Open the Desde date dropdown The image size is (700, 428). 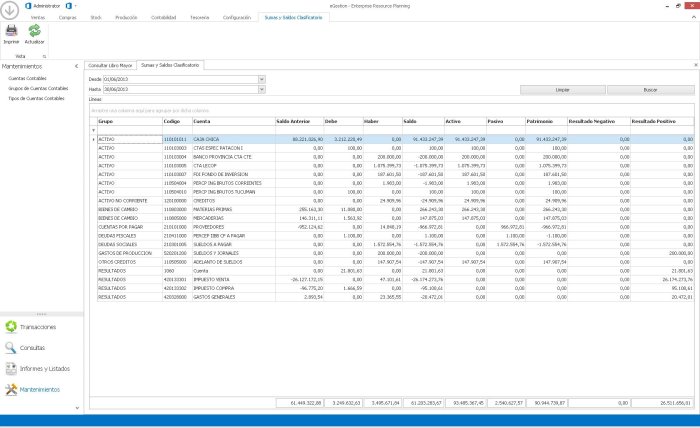click(263, 77)
